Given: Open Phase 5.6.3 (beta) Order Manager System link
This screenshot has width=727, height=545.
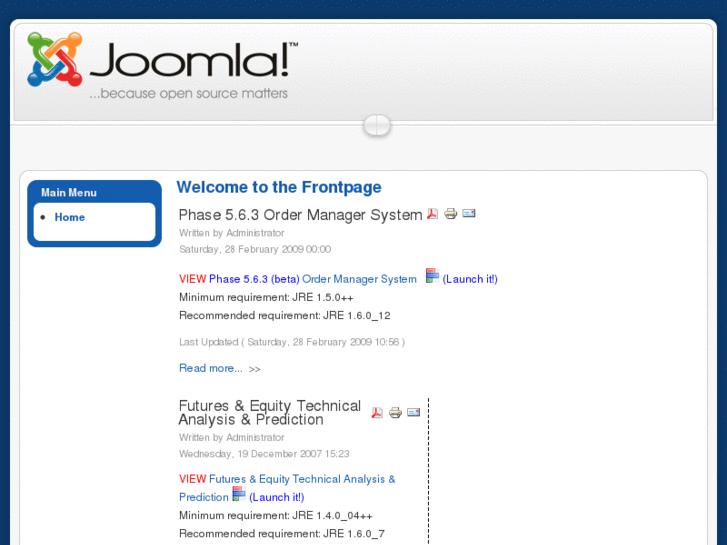Looking at the screenshot, I should tap(313, 279).
